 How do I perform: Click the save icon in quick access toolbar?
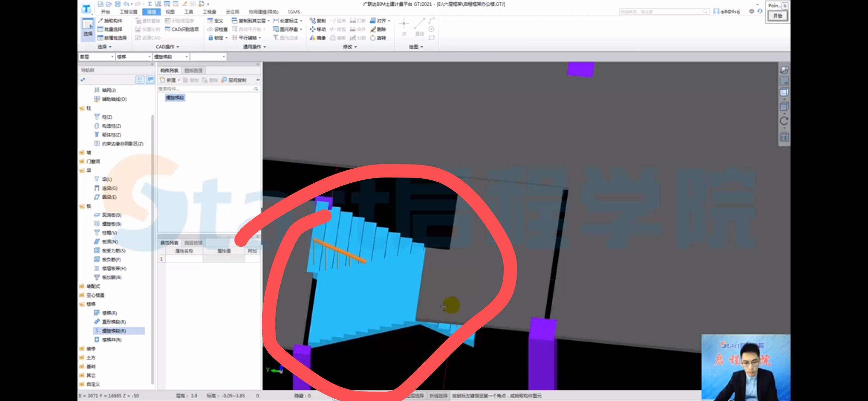(118, 4)
